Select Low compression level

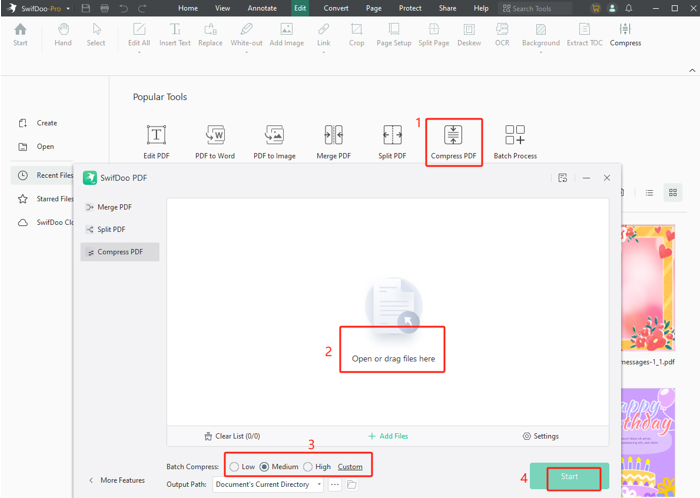[242, 467]
